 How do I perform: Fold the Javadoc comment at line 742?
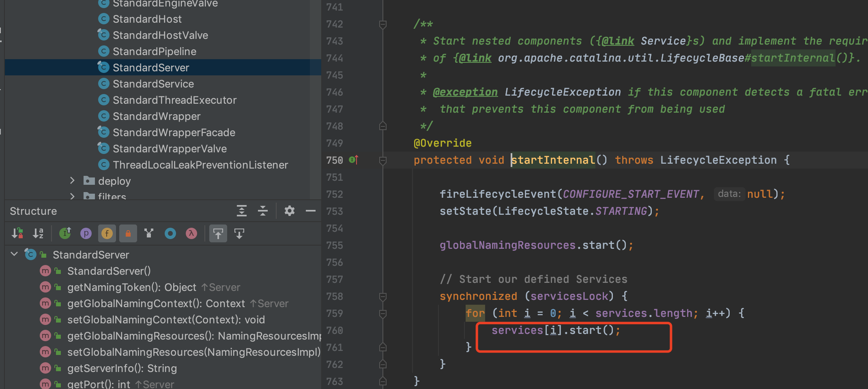point(382,24)
